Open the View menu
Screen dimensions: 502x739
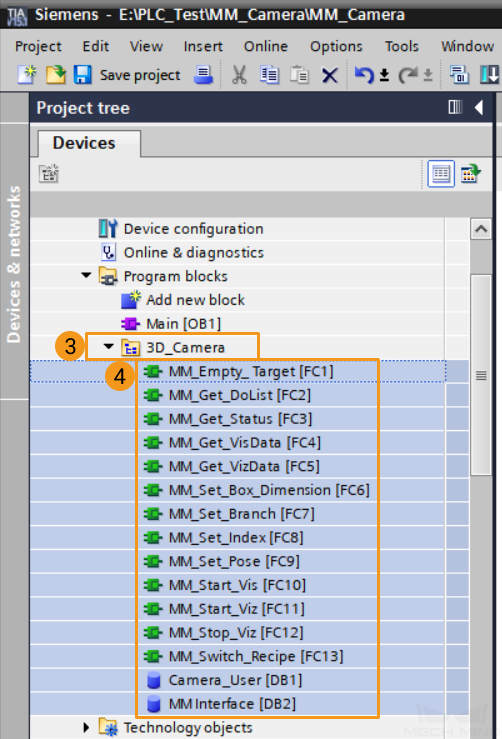tap(146, 46)
